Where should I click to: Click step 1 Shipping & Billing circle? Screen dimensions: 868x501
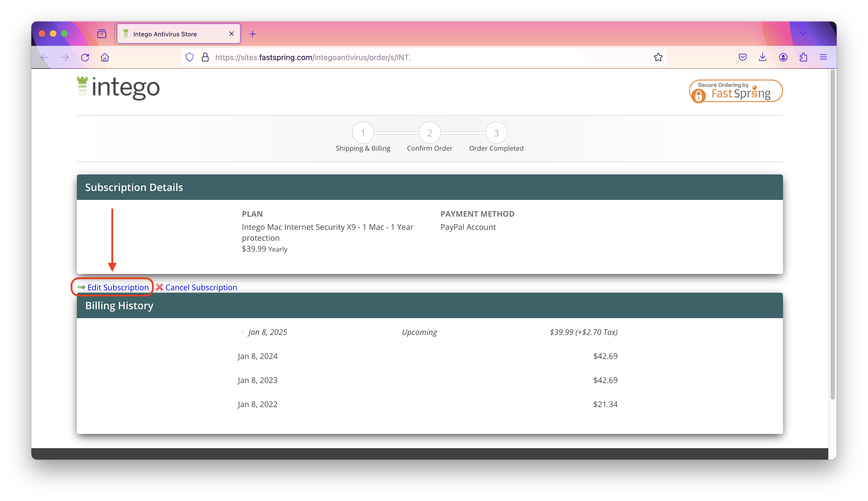pos(363,133)
